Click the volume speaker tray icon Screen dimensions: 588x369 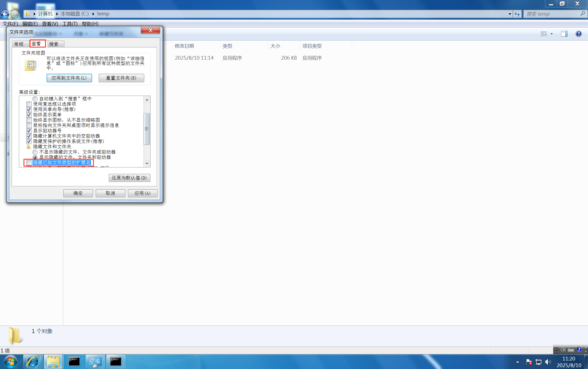click(x=548, y=362)
